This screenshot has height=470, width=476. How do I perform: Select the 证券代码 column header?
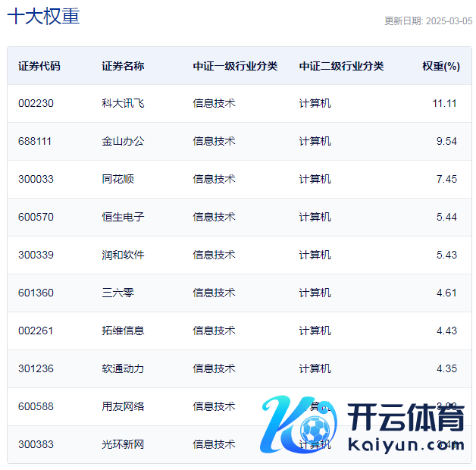pos(39,66)
